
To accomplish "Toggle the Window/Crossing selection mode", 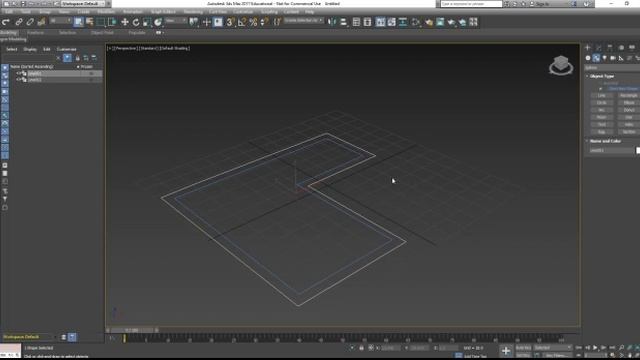I will [x=111, y=22].
